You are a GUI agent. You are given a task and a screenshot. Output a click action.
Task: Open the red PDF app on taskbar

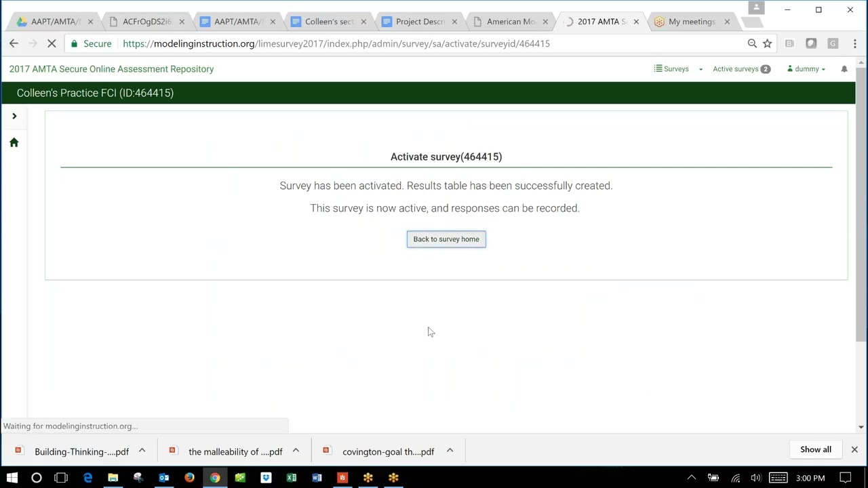[x=342, y=478]
